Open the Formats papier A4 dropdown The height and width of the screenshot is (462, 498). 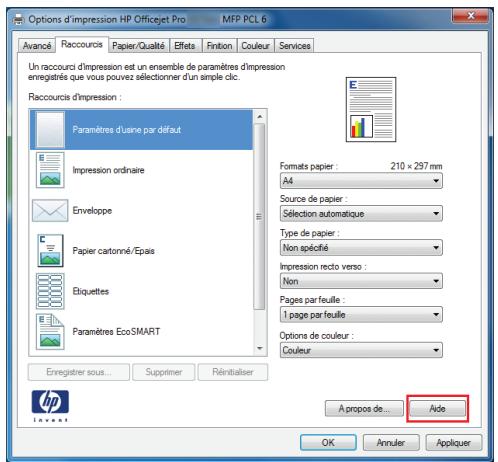pyautogui.click(x=361, y=181)
